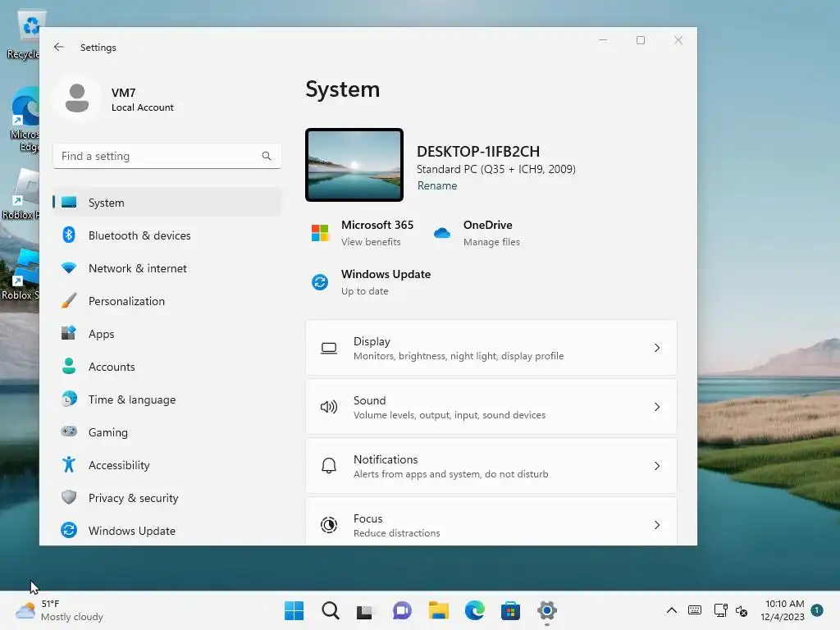Click the VM7 user avatar icon
Viewport: 840px width, 630px height.
click(77, 98)
